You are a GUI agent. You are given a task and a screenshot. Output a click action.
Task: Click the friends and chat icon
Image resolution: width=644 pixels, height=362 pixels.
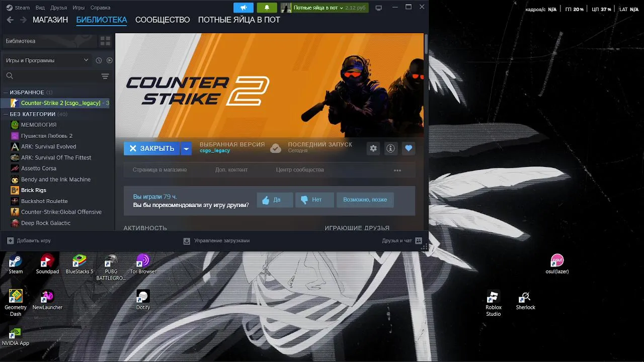(419, 241)
